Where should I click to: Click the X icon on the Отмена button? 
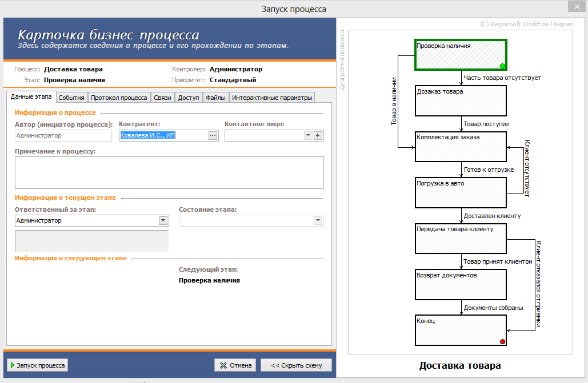[222, 365]
